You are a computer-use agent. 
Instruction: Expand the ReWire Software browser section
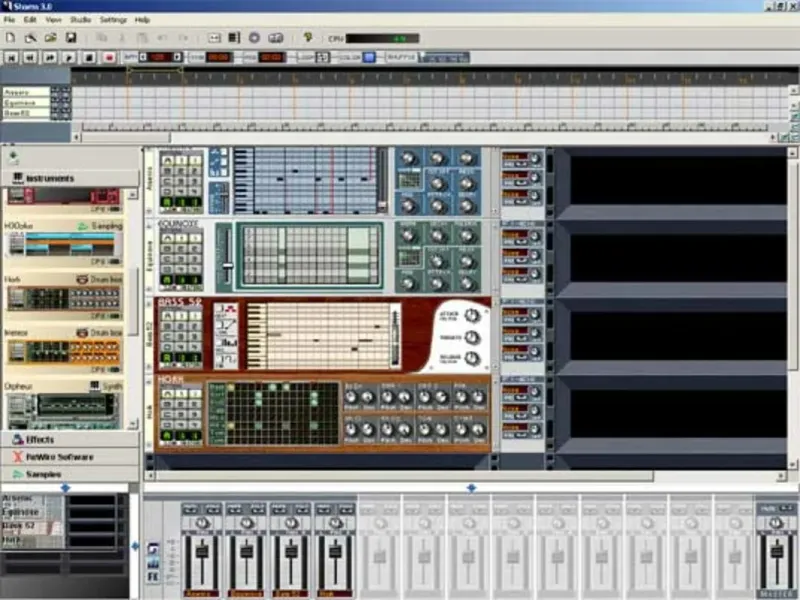[x=70, y=457]
